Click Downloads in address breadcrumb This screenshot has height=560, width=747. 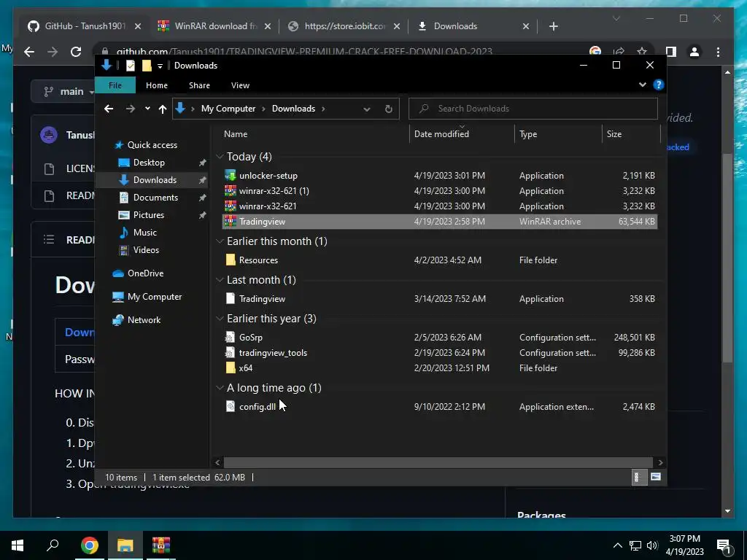pos(293,109)
